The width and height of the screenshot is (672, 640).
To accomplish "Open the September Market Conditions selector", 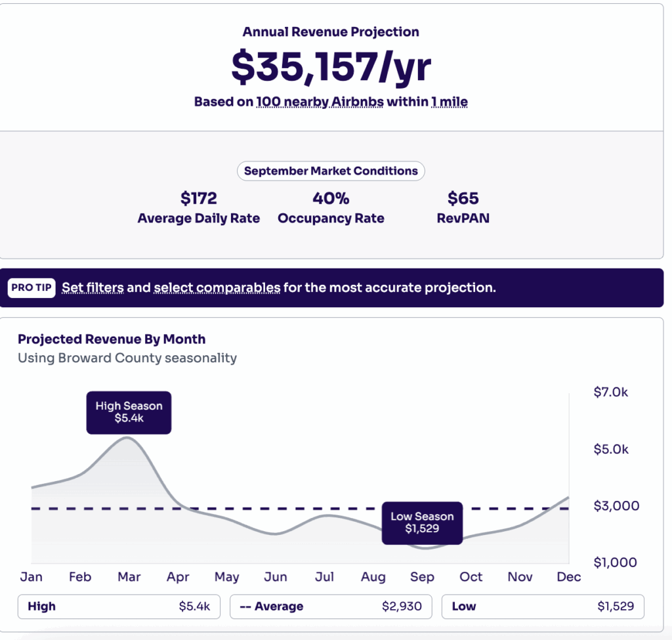I will pos(331,171).
